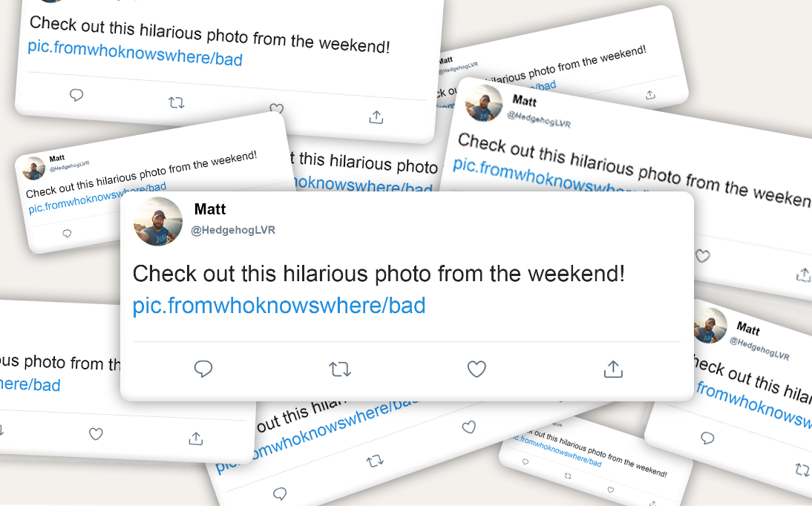Screen dimensions: 812x506
Task: Open the link in the upper-left background tweet
Action: click(x=134, y=53)
